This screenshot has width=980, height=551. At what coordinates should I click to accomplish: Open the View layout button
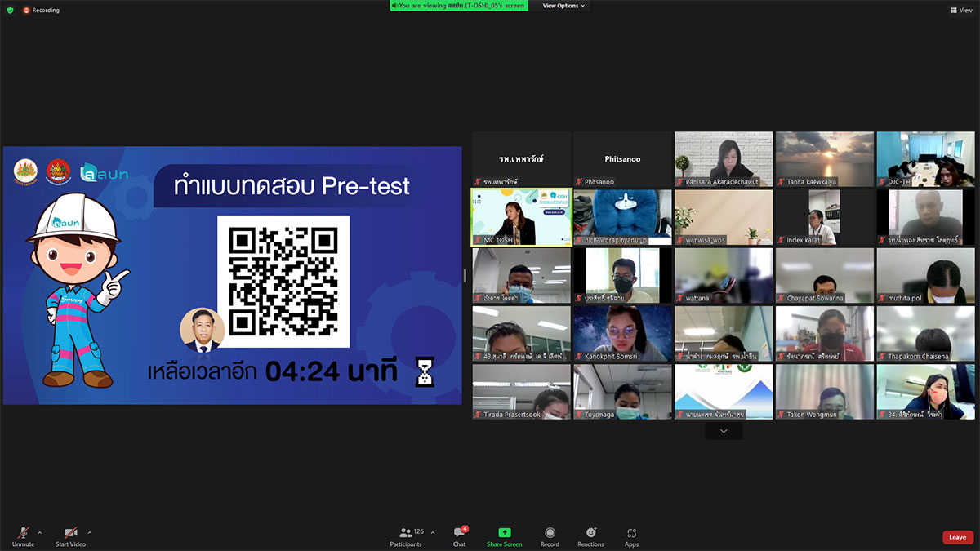[x=961, y=10]
